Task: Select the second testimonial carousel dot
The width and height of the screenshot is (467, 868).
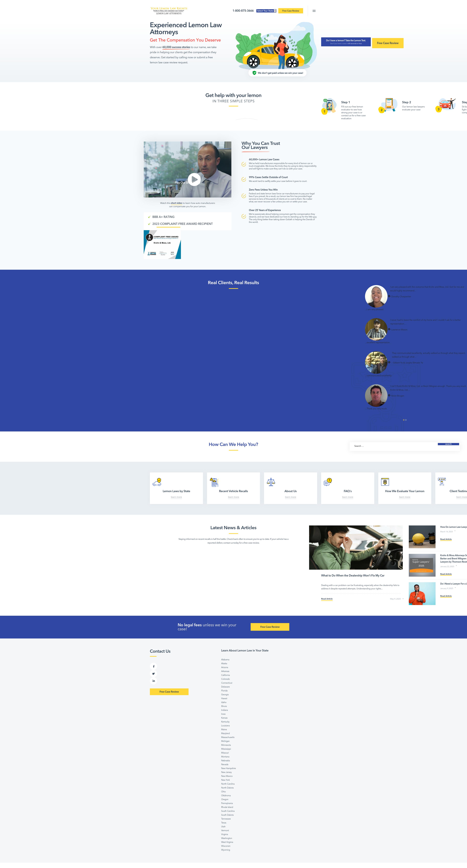Action: tap(406, 420)
